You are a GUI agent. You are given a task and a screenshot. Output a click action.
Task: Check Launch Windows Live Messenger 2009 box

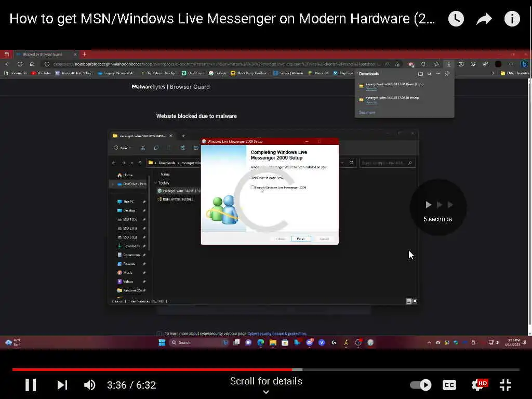click(252, 187)
